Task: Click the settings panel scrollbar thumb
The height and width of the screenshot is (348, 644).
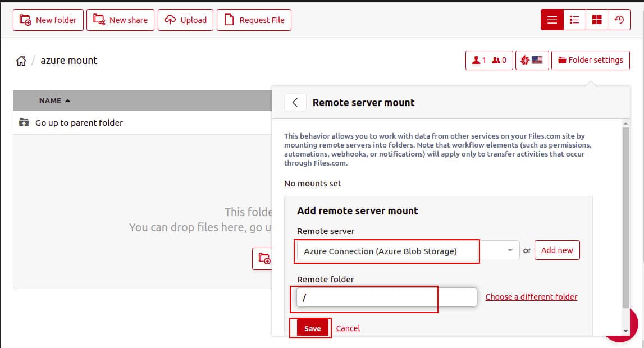Action: pos(625,218)
